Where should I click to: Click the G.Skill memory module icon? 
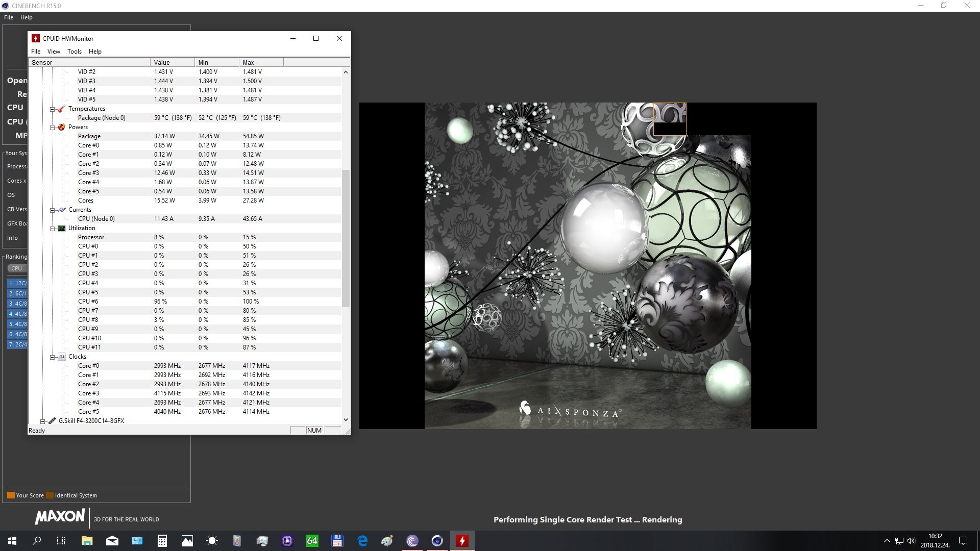(x=52, y=421)
